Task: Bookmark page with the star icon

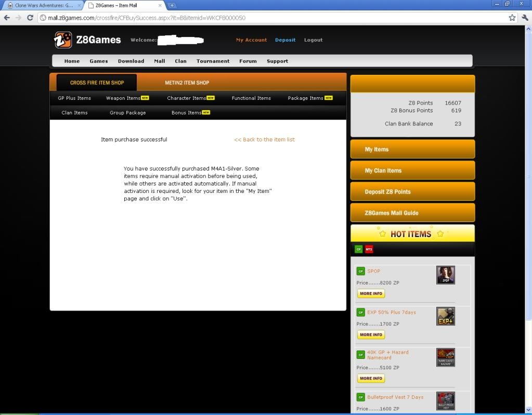Action: coord(512,18)
